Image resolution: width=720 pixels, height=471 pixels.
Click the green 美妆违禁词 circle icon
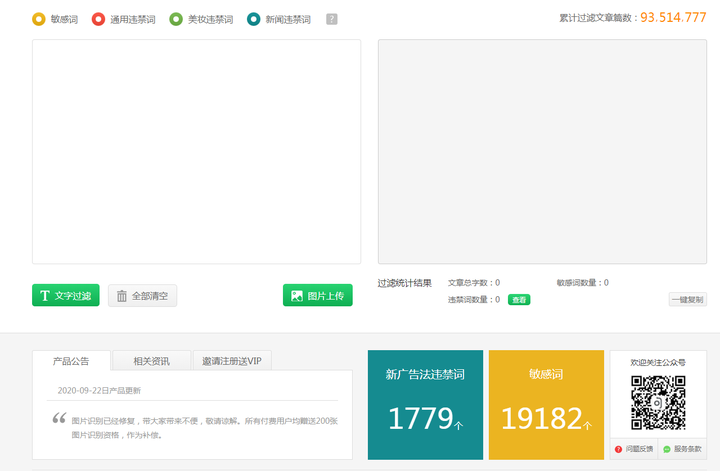(x=176, y=19)
